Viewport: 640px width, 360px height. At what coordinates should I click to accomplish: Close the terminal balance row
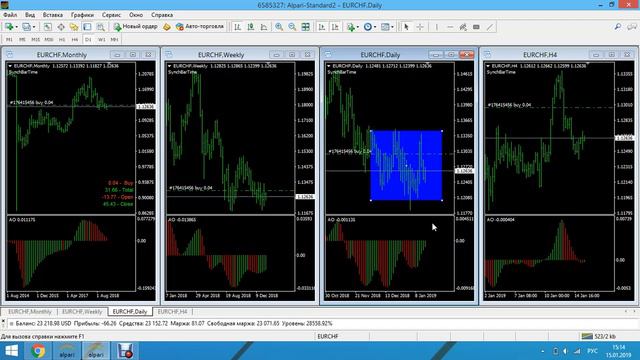coord(3,321)
